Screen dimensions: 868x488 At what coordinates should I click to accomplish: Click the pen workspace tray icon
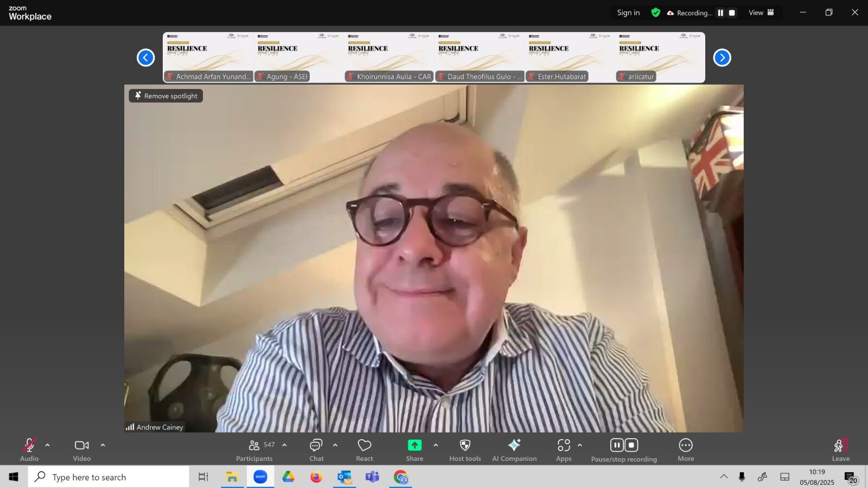(x=762, y=477)
